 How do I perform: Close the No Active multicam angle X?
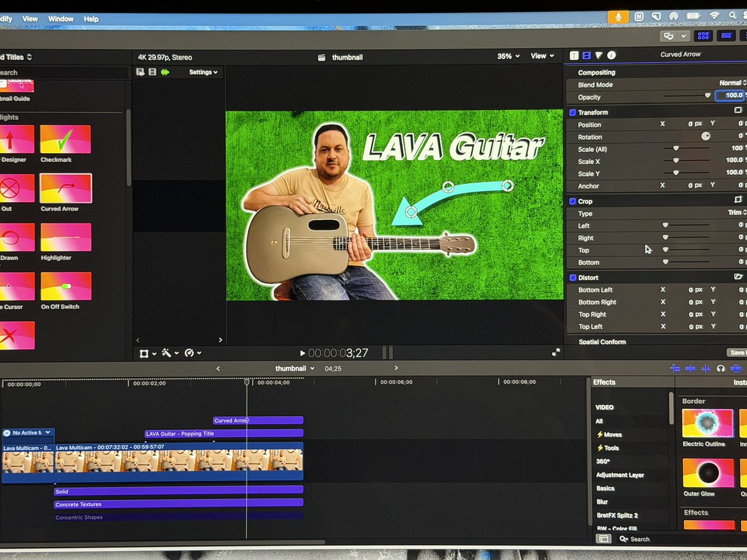click(7, 432)
